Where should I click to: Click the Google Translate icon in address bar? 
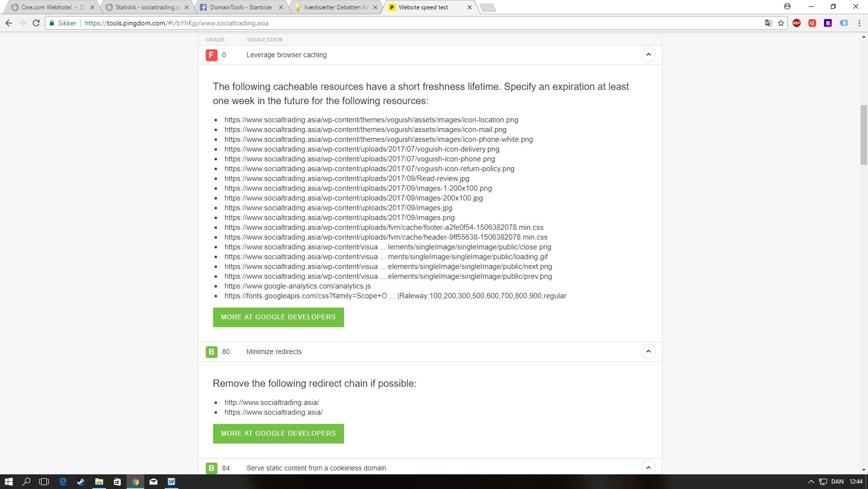[x=768, y=23]
